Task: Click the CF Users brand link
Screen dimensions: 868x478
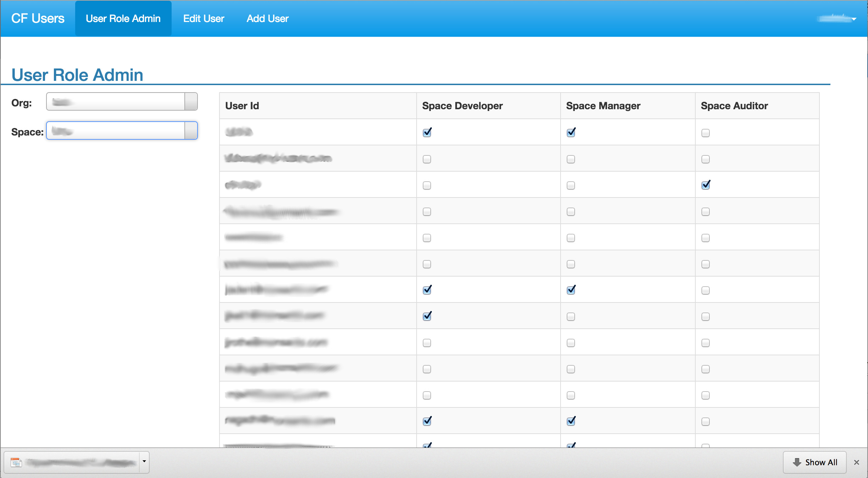Action: click(x=38, y=18)
